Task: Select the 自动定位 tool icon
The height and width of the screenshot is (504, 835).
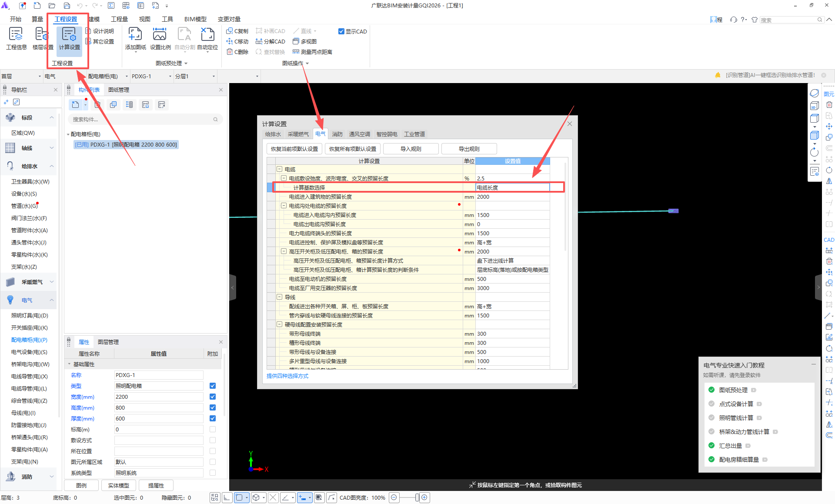Action: [207, 35]
